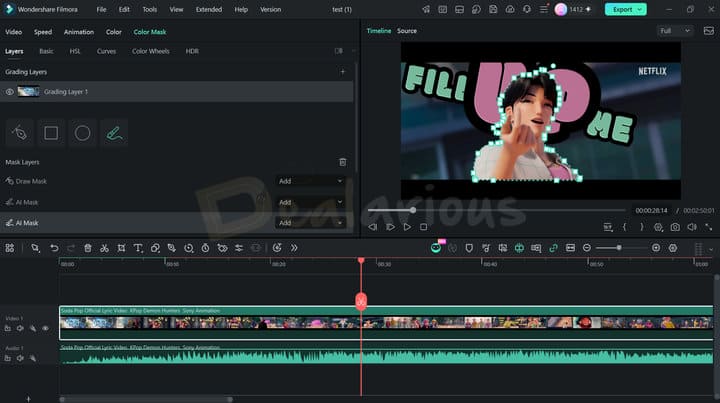Open the highlighted AI Mask row dropdown

(x=310, y=223)
